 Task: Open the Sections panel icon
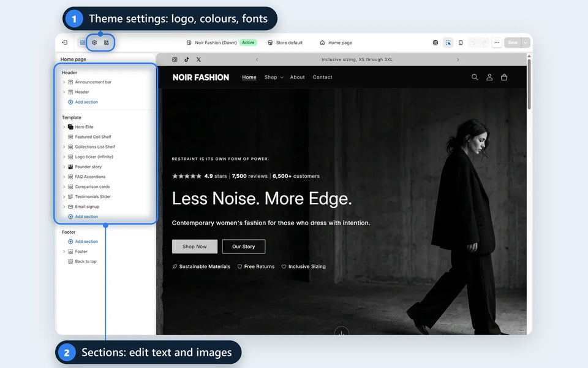(x=83, y=43)
